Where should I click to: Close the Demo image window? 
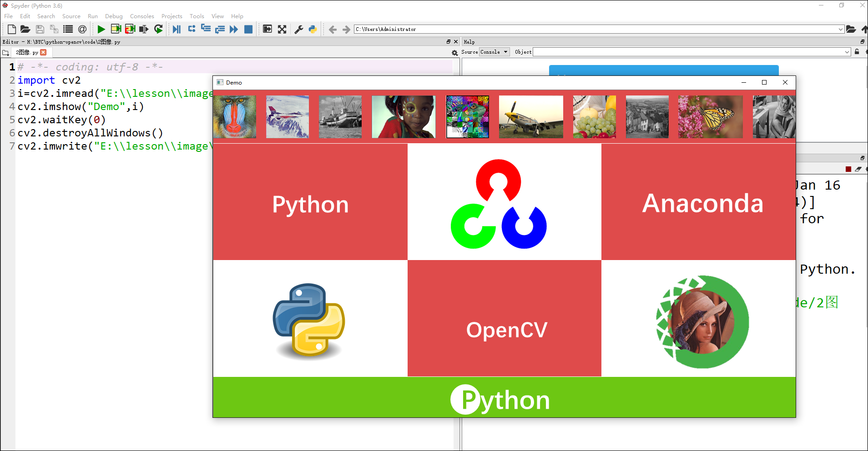pos(785,82)
